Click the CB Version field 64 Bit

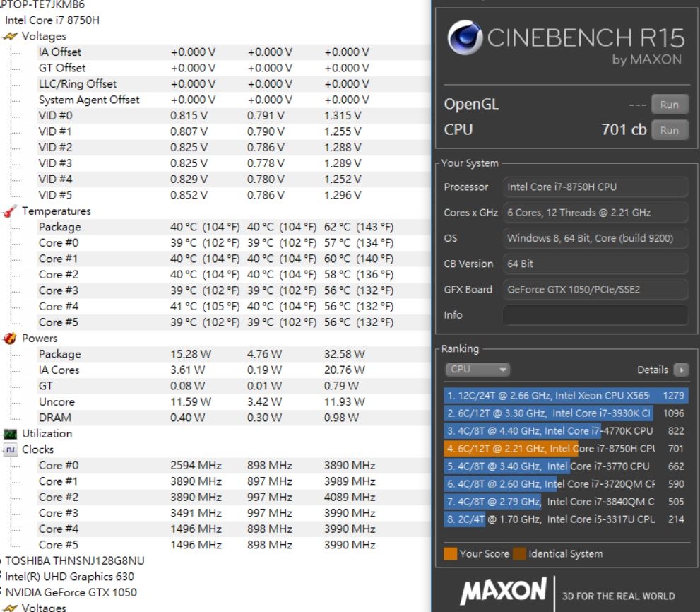(x=595, y=264)
